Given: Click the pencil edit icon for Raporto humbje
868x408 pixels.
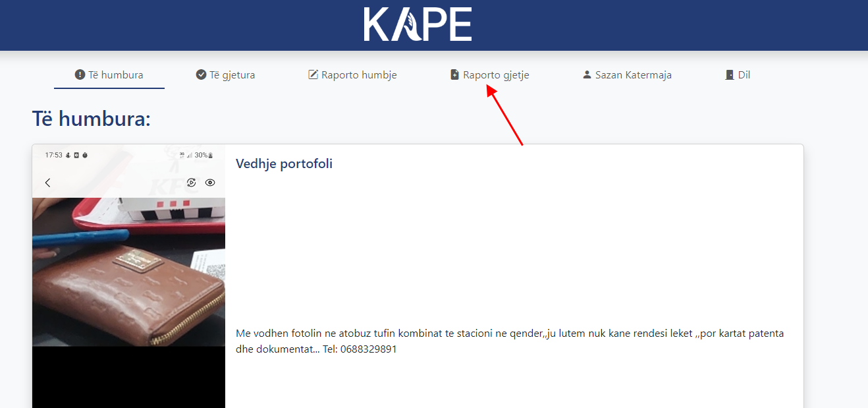Looking at the screenshot, I should [313, 75].
